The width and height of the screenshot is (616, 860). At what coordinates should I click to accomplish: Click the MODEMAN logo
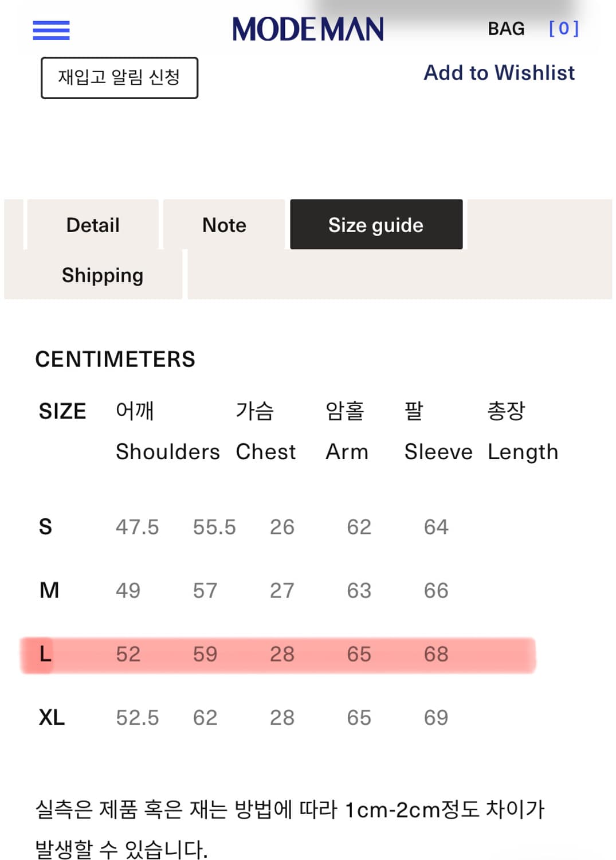pos(307,29)
